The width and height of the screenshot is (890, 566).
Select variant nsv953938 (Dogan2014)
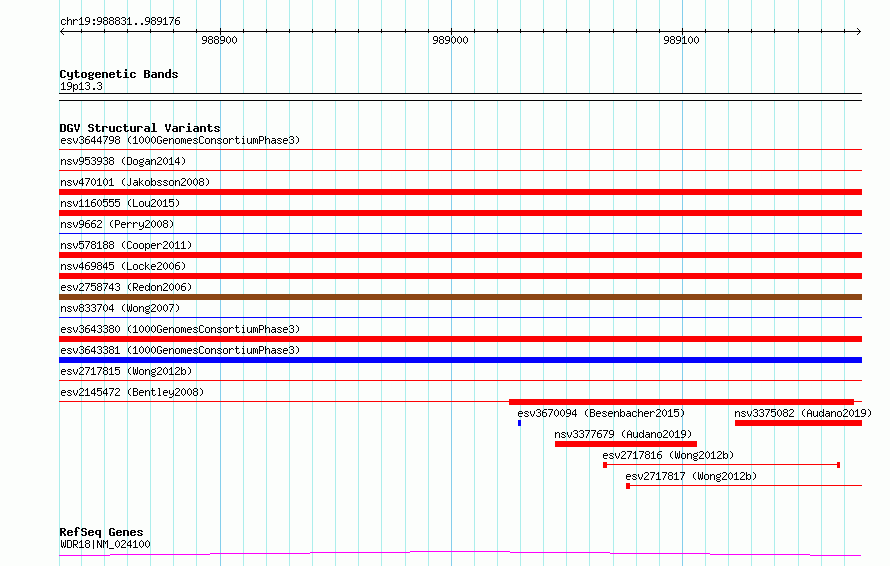click(123, 161)
